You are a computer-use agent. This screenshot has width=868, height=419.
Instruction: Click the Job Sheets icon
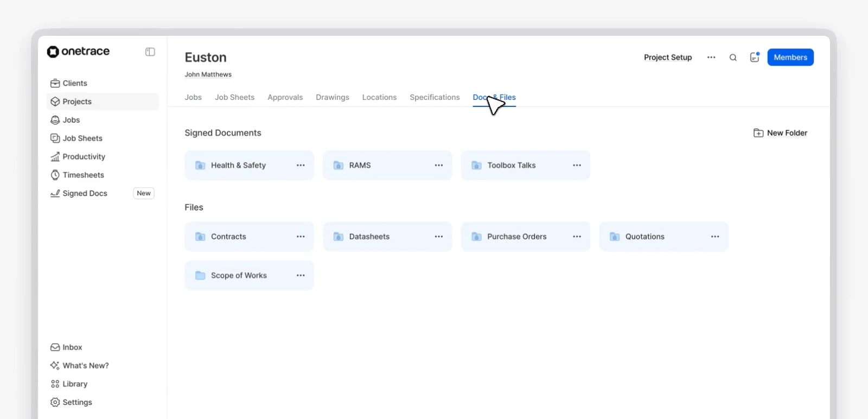(x=55, y=138)
